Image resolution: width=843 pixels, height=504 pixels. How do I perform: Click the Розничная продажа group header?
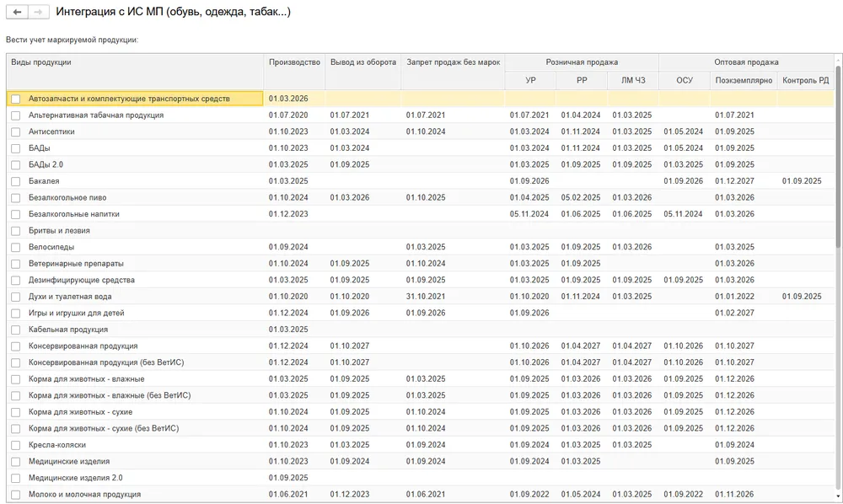(582, 62)
